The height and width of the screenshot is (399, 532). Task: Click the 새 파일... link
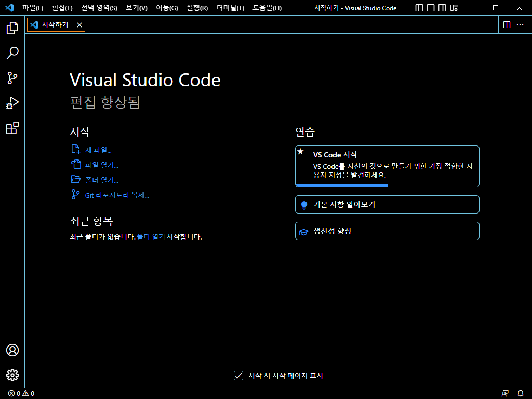coord(98,150)
